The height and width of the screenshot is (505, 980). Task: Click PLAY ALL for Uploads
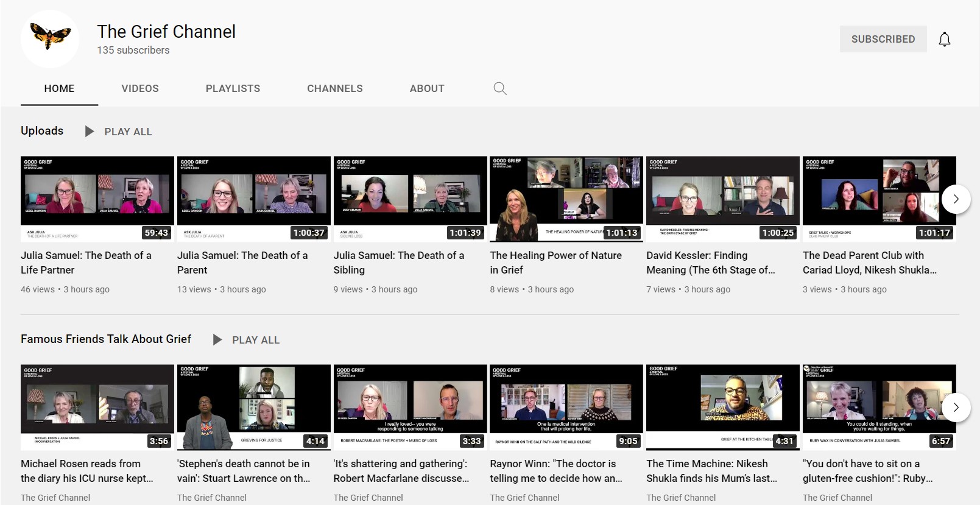[128, 132]
